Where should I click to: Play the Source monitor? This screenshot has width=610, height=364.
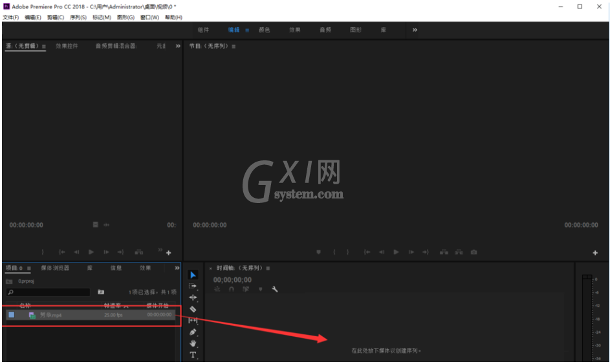click(x=91, y=252)
